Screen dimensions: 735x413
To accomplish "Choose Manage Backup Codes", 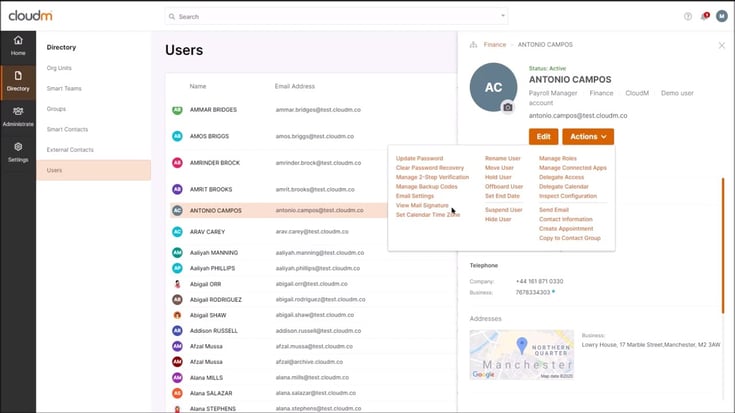I will (427, 187).
